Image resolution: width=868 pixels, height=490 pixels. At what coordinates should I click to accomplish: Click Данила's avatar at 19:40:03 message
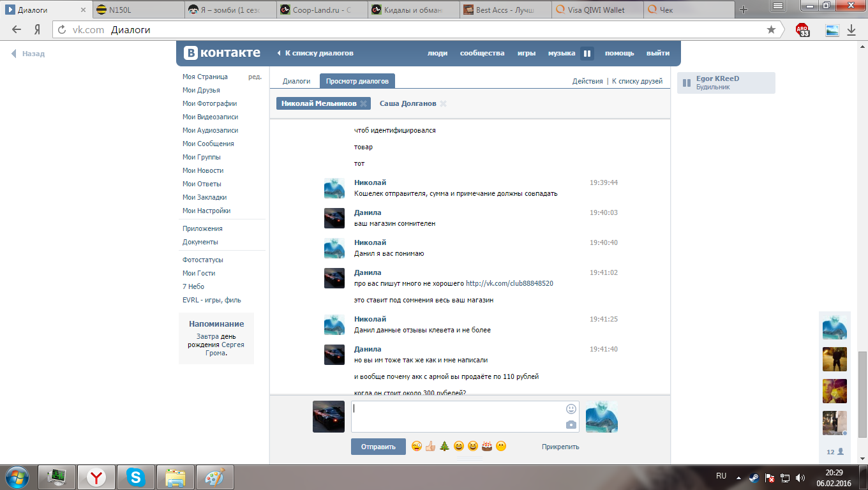334,218
